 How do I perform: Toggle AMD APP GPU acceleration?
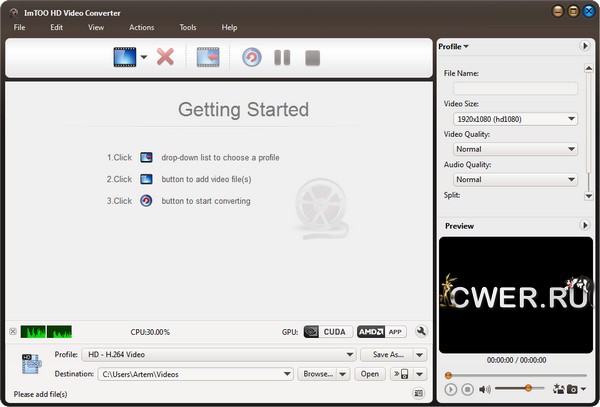click(380, 332)
